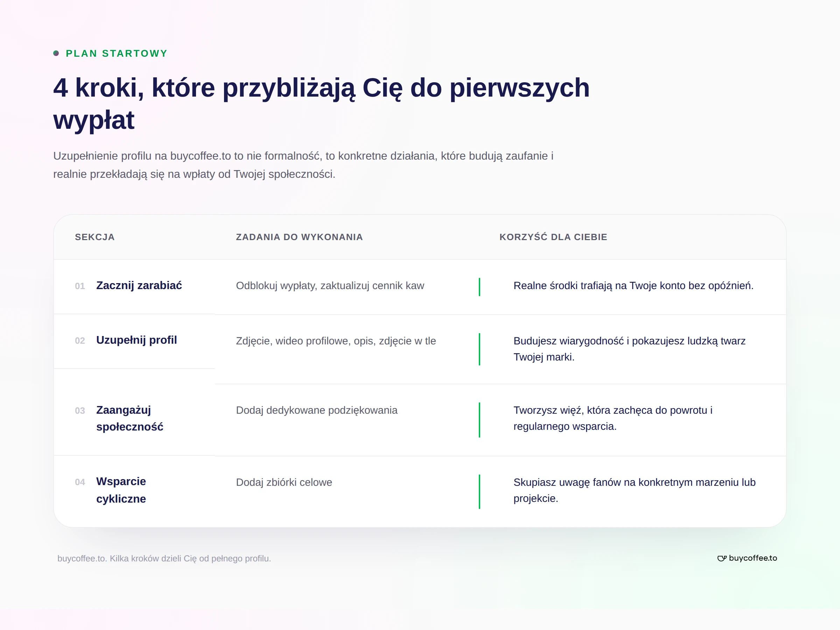The image size is (840, 630).
Task: Click the step number 02 marker
Action: (80, 341)
